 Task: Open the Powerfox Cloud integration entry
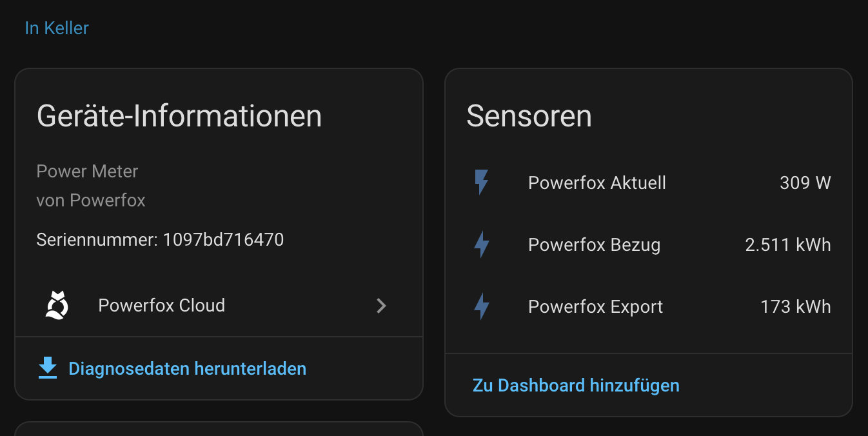coord(161,305)
